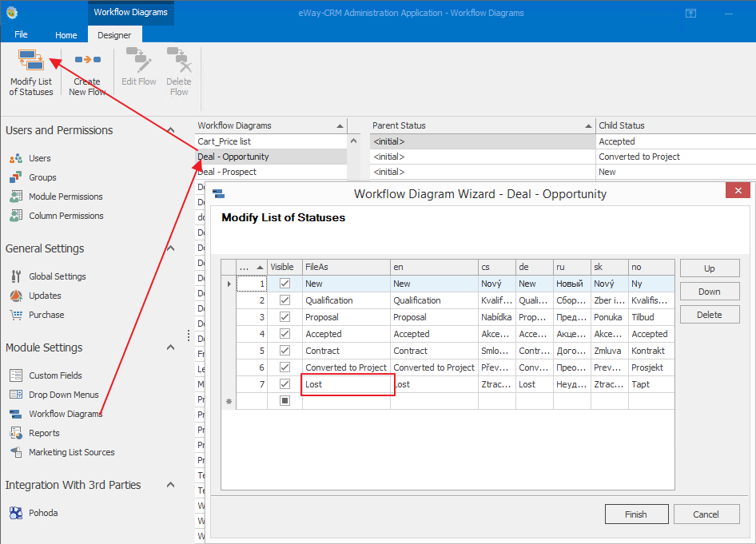Viewport: 756px width, 544px height.
Task: Click the Child Status column header
Action: [675, 125]
